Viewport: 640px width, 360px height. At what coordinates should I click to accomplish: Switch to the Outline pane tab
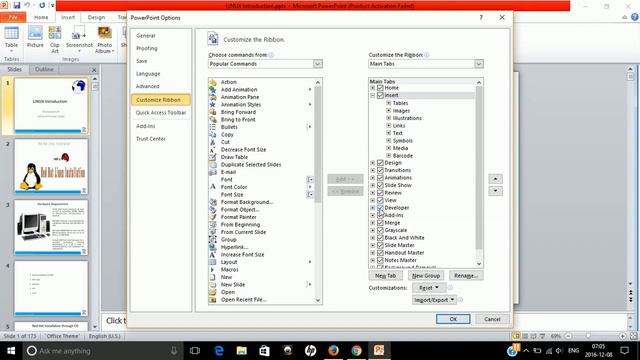point(44,69)
